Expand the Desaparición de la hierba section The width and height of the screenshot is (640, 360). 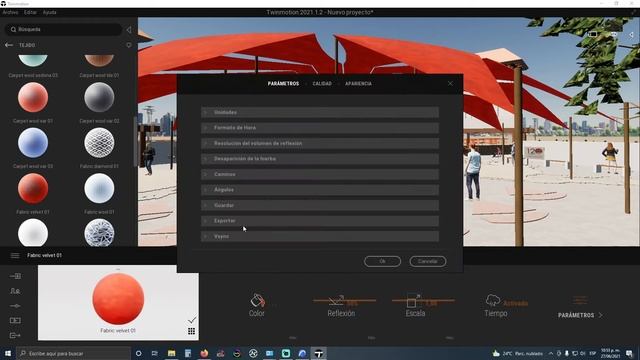[x=320, y=159]
